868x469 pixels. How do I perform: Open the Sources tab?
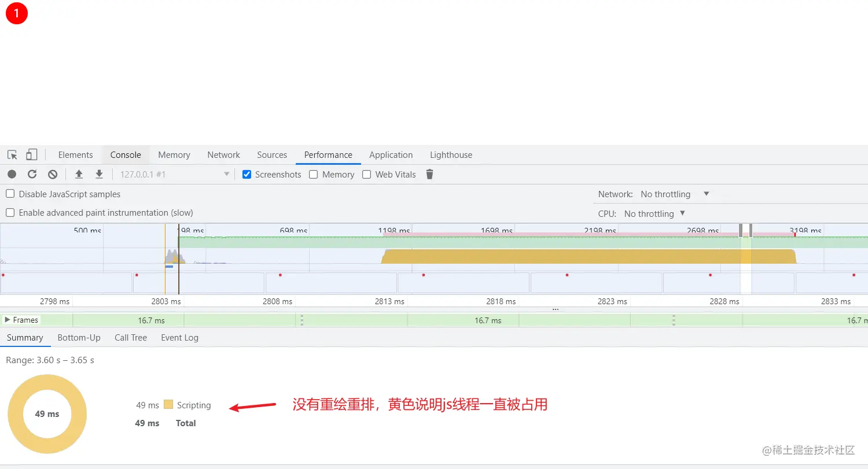(272, 155)
